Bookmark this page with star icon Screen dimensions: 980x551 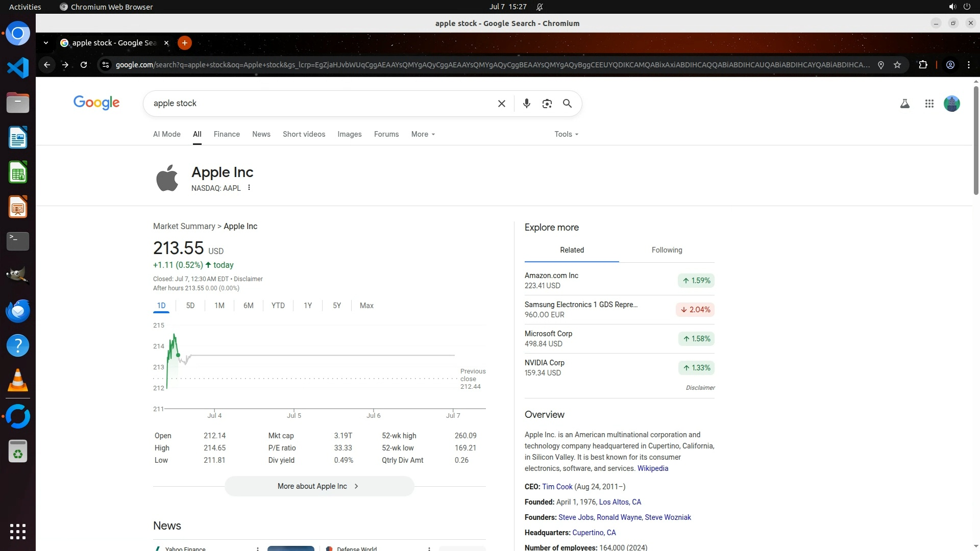click(897, 65)
